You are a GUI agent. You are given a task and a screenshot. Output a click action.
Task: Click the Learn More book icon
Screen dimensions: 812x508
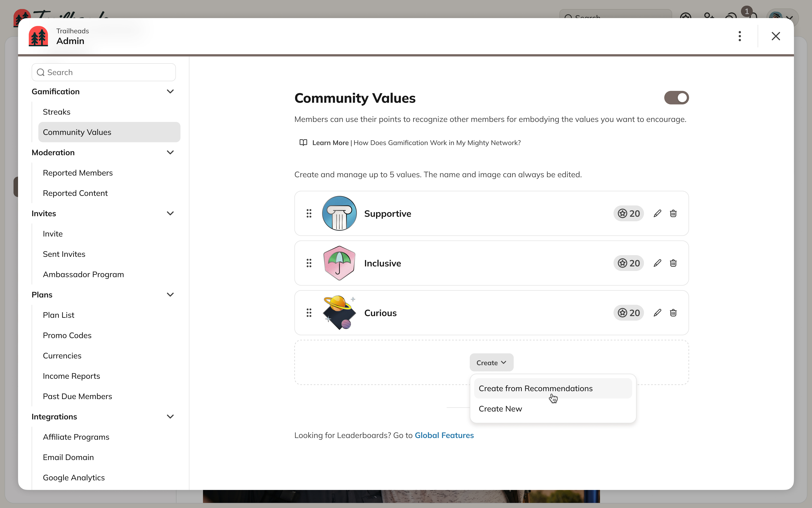click(x=303, y=143)
